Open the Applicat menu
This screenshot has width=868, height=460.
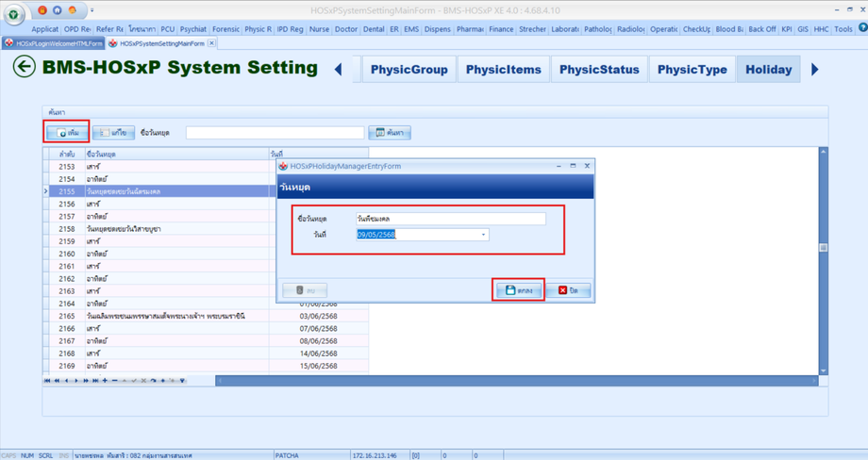(44, 29)
